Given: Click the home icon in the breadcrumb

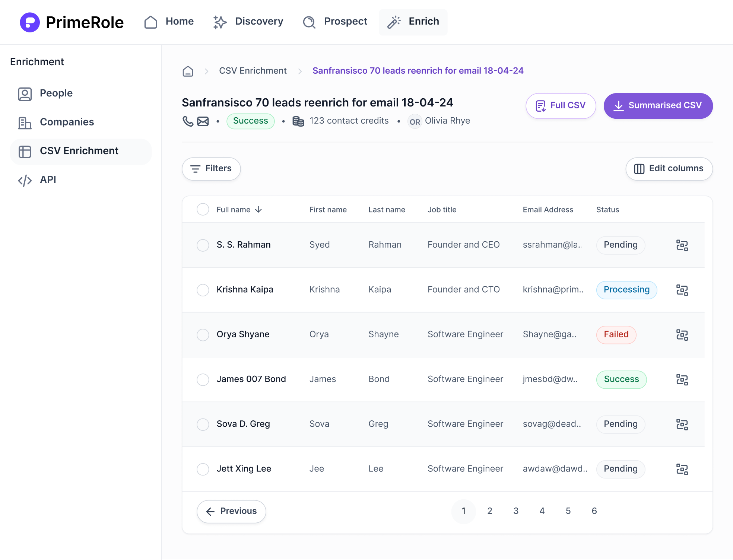Looking at the screenshot, I should click(188, 71).
